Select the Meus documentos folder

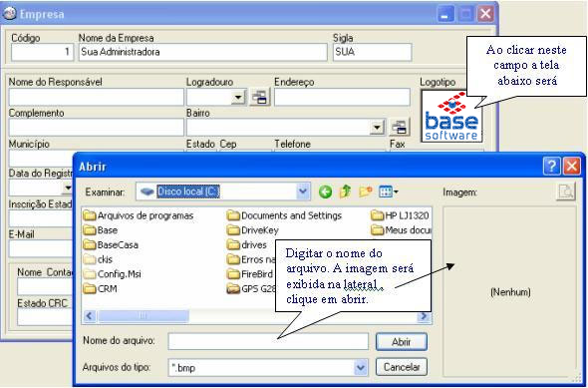(x=402, y=230)
